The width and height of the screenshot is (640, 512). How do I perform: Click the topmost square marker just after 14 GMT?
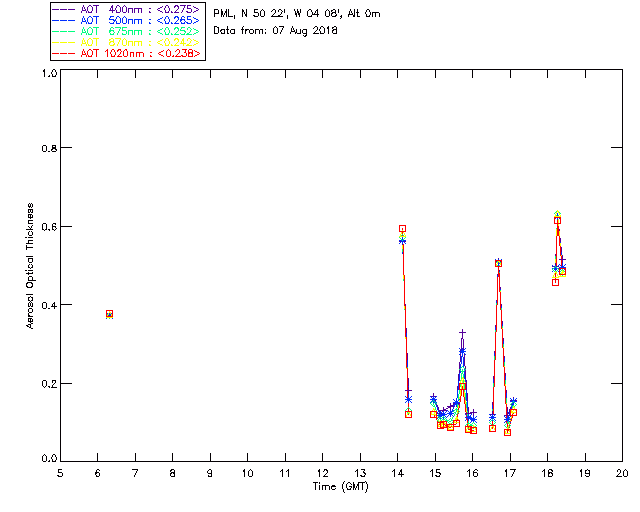402,229
